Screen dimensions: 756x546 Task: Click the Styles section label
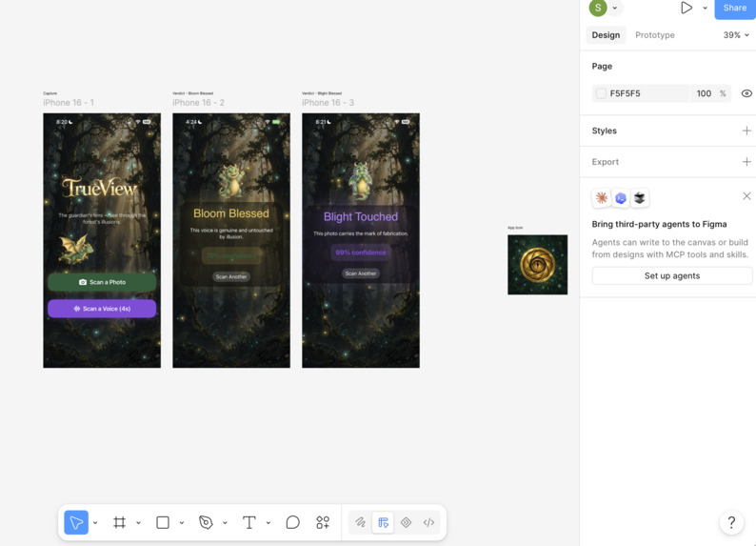pos(604,131)
